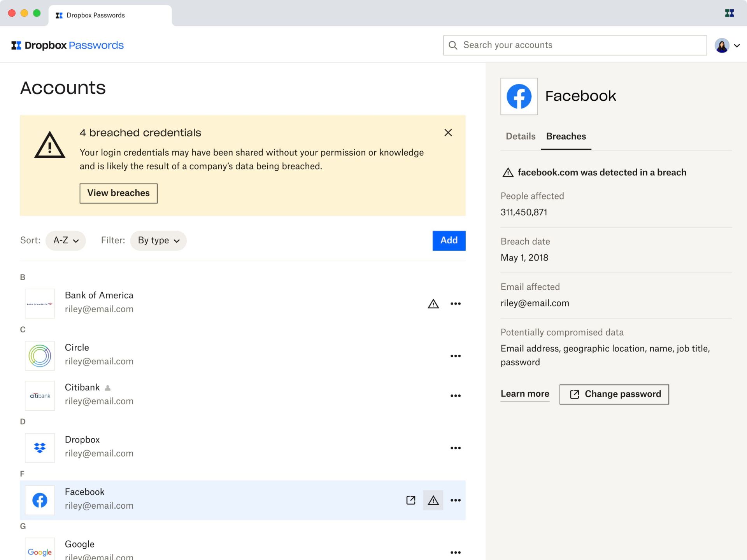Open the three-dot menu for Google account
The width and height of the screenshot is (747, 560).
(x=455, y=552)
